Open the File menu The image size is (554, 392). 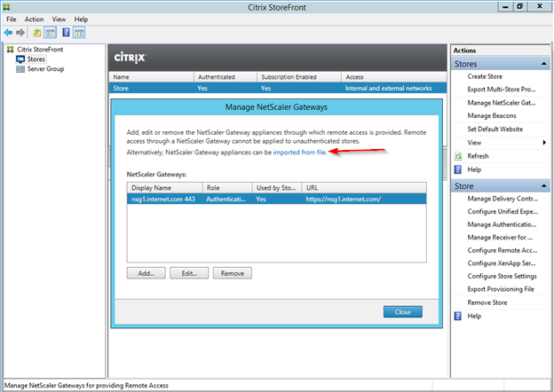12,19
